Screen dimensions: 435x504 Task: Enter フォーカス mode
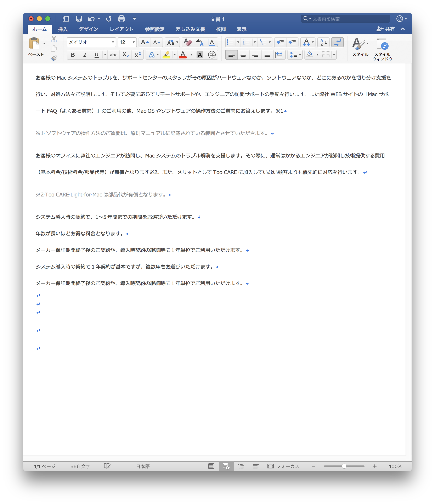pyautogui.click(x=283, y=466)
